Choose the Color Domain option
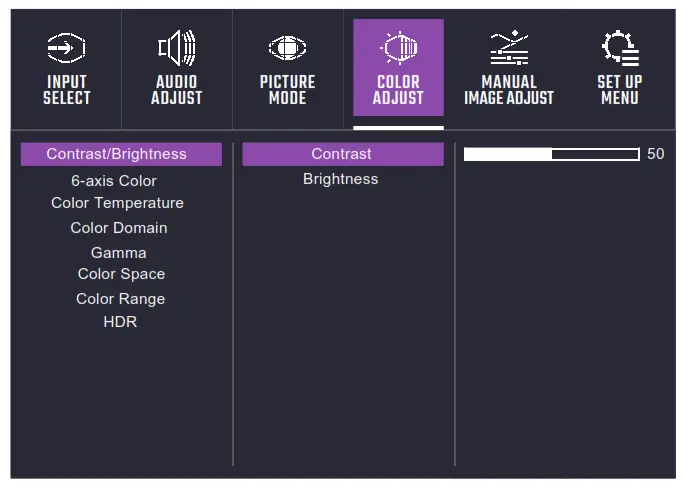This screenshot has height=491, width=688. point(119,228)
